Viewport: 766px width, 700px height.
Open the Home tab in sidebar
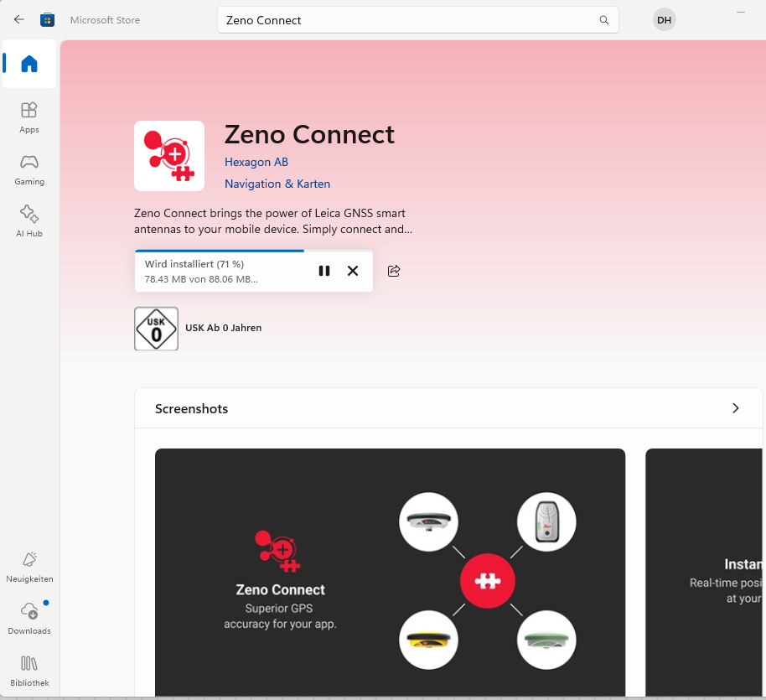coord(29,64)
